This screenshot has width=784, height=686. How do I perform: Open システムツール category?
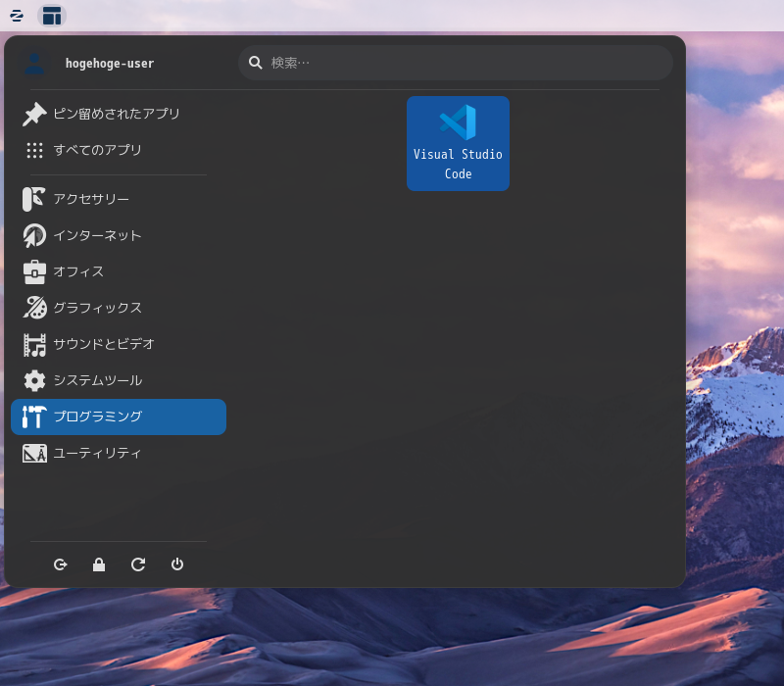pyautogui.click(x=119, y=380)
